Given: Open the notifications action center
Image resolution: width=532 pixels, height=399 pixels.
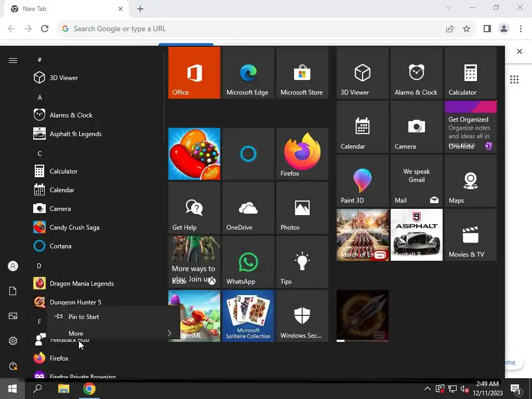Looking at the screenshot, I should coord(516,389).
